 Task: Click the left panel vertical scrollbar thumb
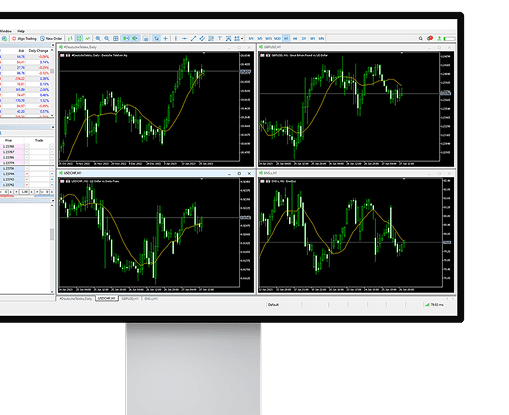tap(52, 234)
